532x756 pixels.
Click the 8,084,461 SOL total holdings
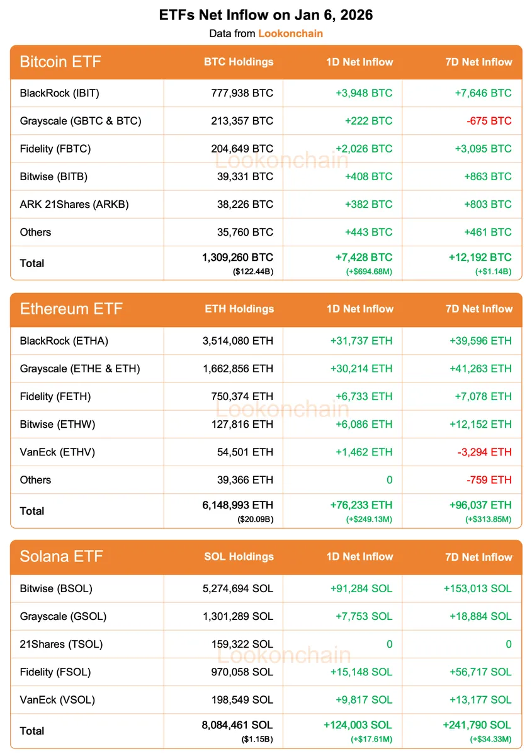point(238,725)
